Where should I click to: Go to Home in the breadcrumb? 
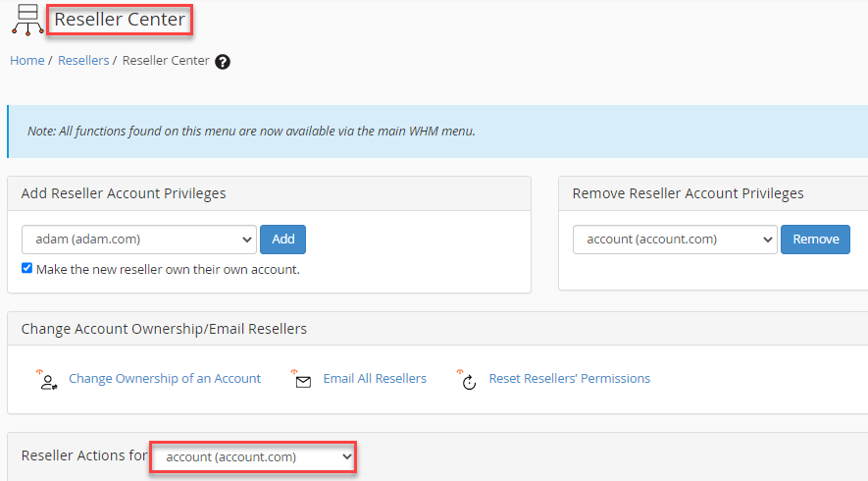point(26,61)
